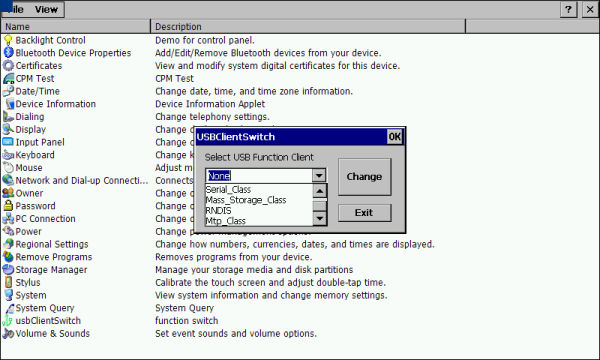
Task: Click the Remove Programs icon
Action: (x=8, y=257)
